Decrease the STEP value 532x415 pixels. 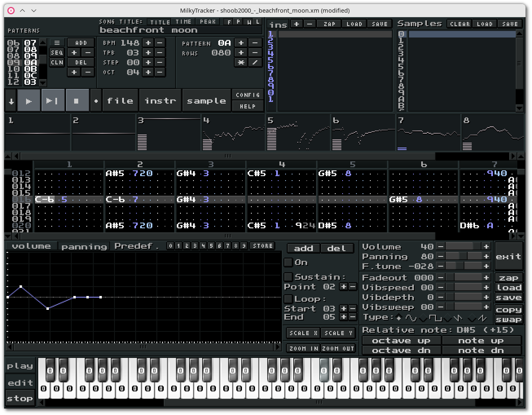tap(160, 62)
